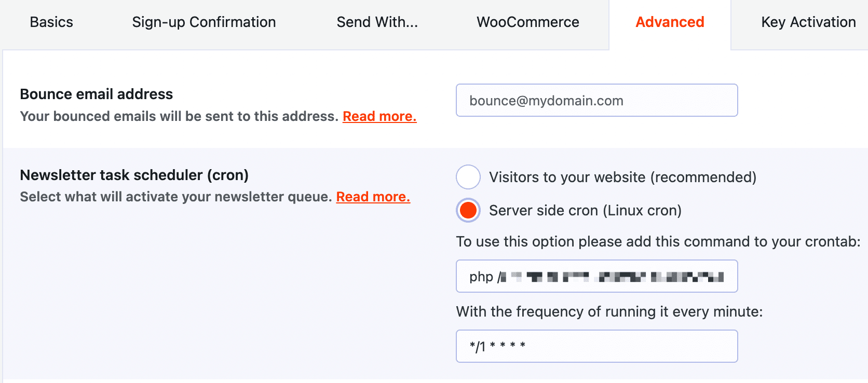Open the Basics settings tab
Screen dimensions: 868x383
coord(51,22)
